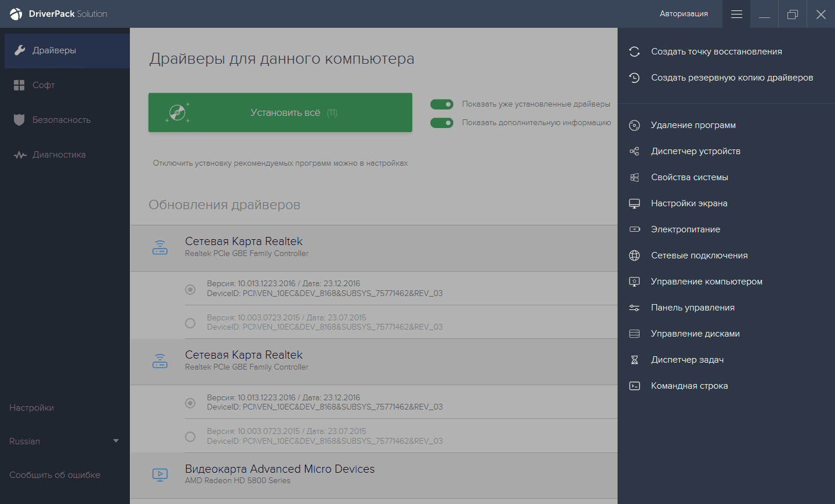
Task: Select first card's 10.013.1223.2016 driver radio
Action: click(190, 289)
